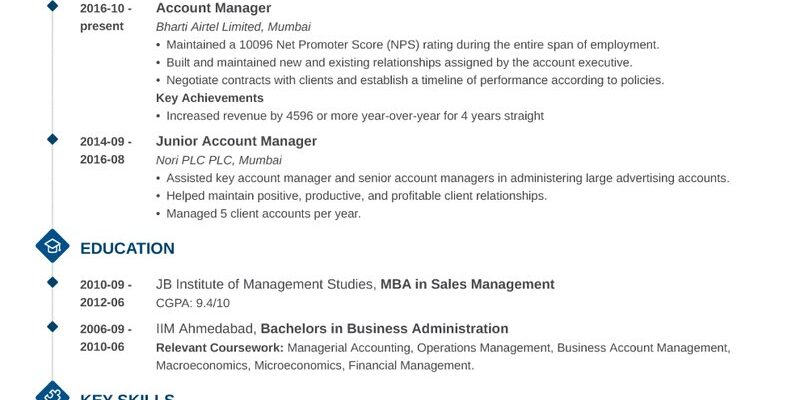The height and width of the screenshot is (400, 800).
Task: Click the Key Skills puzzle icon
Action: pos(53,392)
